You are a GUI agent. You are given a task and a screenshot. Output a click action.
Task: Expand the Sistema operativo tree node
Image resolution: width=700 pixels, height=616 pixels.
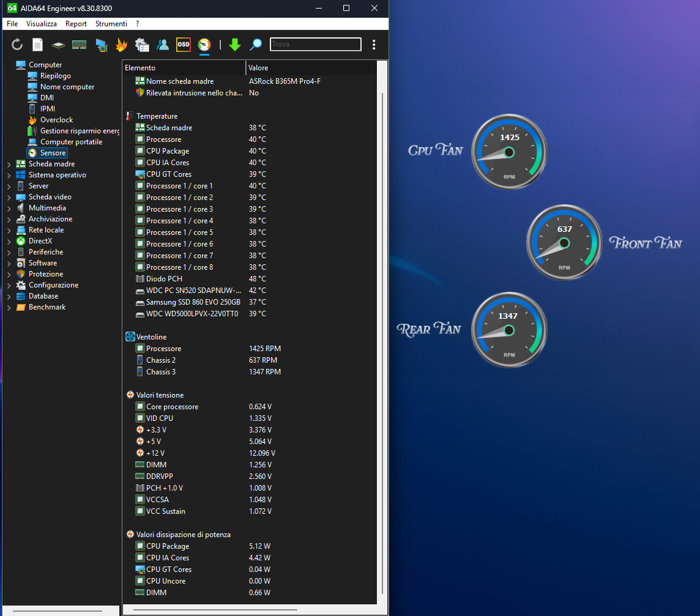9,176
